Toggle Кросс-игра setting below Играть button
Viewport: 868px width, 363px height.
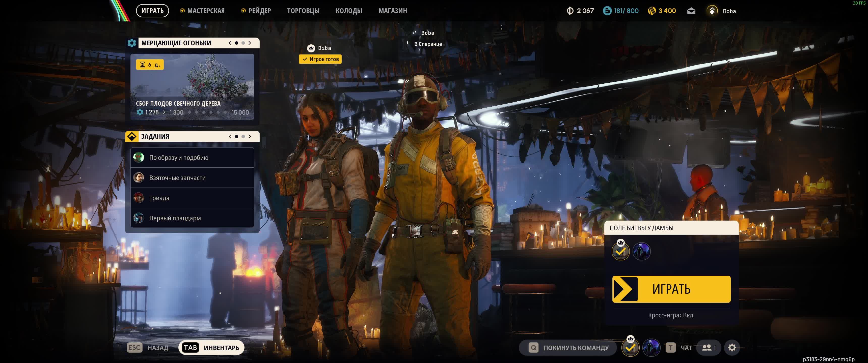[671, 316]
